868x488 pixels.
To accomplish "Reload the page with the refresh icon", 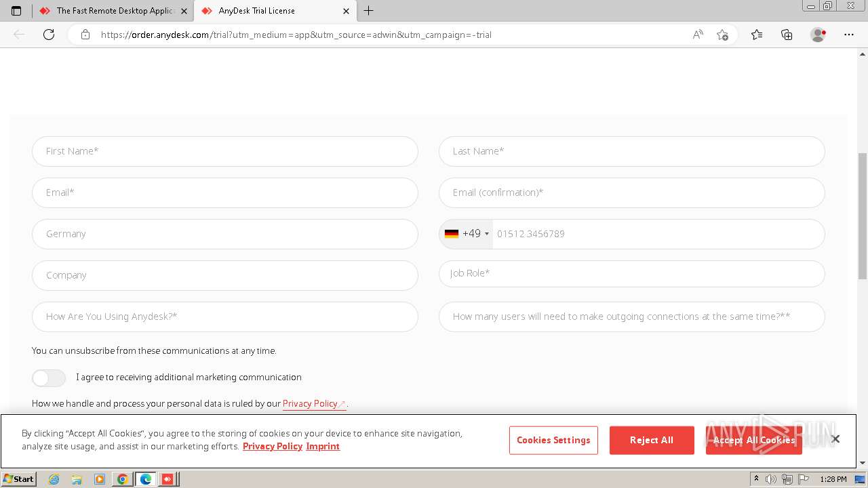I will [49, 35].
